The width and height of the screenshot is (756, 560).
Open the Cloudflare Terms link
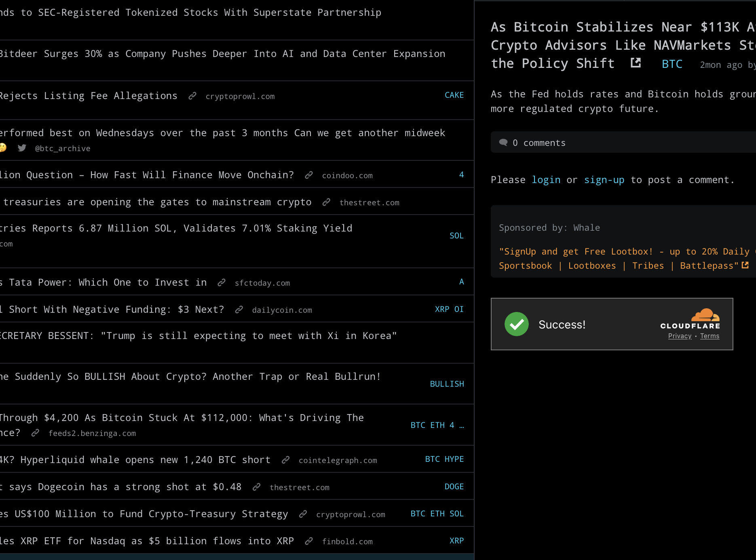(710, 336)
